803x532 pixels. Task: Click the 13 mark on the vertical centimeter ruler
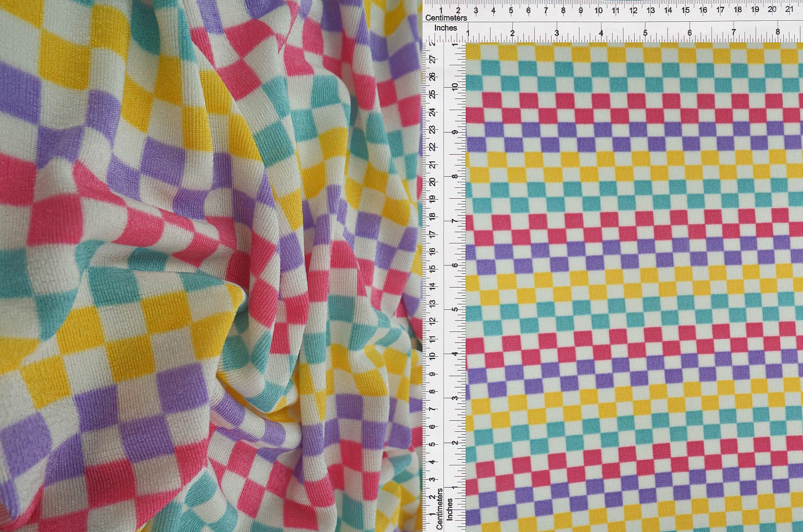[432, 303]
